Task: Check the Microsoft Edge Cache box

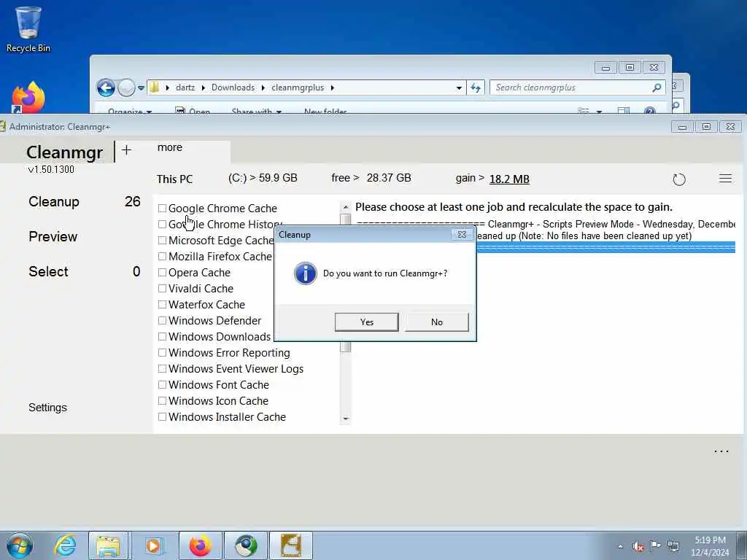Action: 162,241
